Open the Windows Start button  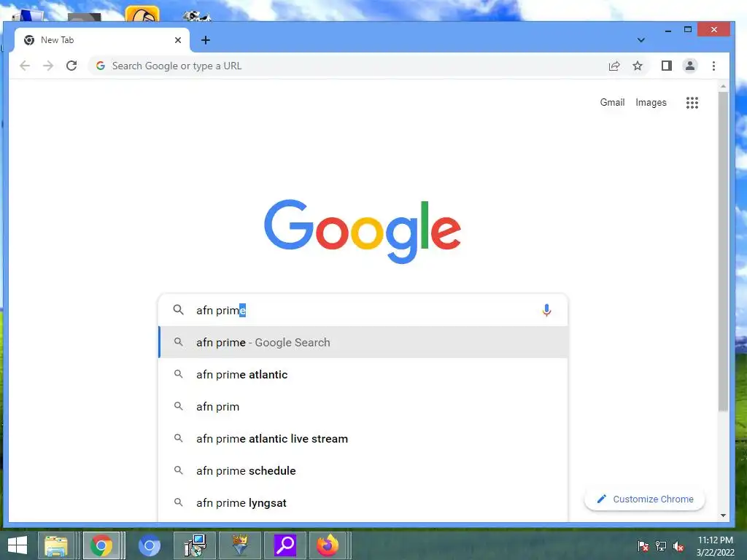(x=18, y=545)
